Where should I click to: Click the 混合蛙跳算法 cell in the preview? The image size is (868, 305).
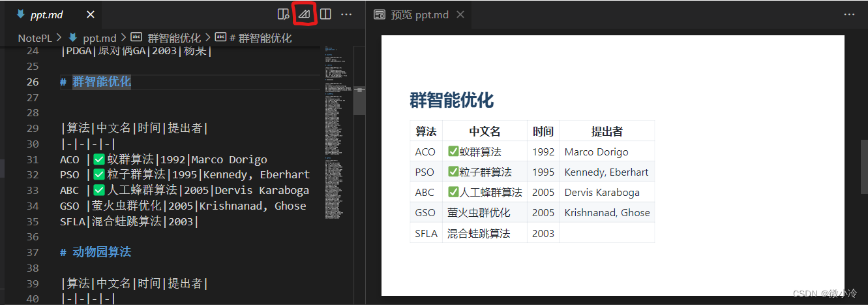(x=485, y=233)
